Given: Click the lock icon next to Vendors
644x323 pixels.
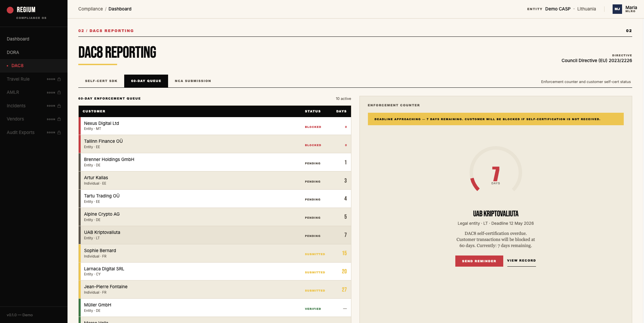Looking at the screenshot, I should click(x=59, y=119).
